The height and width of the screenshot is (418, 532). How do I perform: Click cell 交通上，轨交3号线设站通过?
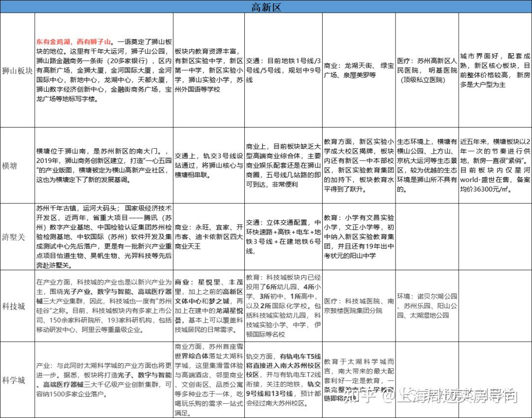click(209, 165)
